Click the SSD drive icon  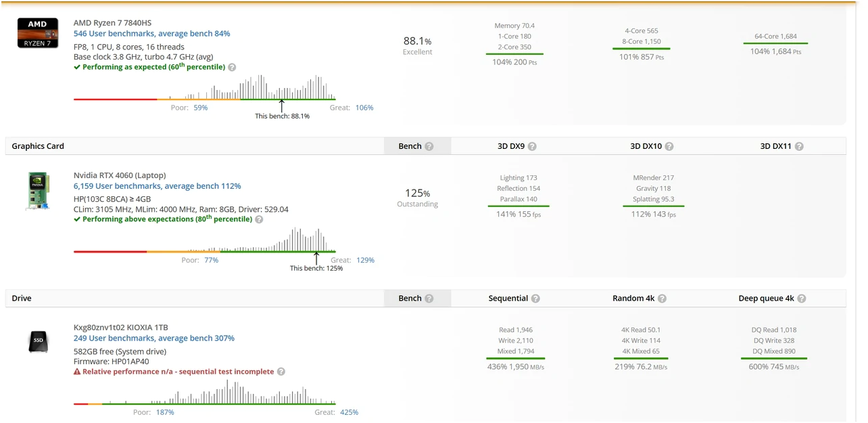coord(38,342)
